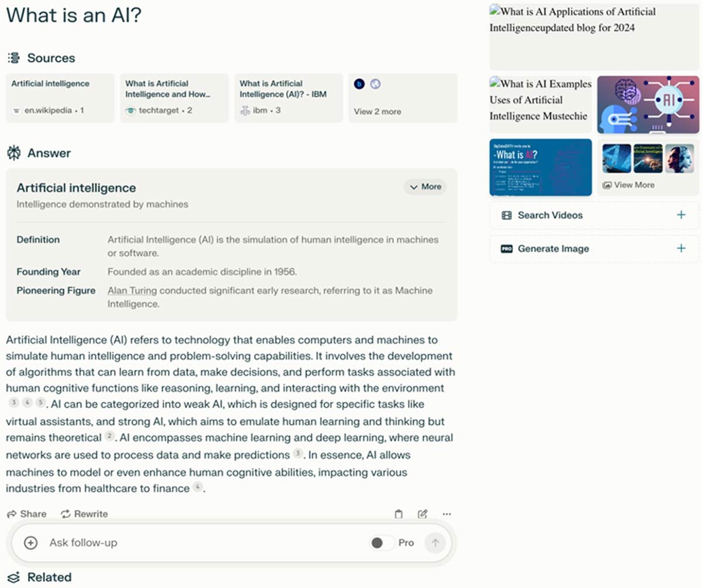Image resolution: width=702 pixels, height=588 pixels.
Task: Click the Rewrite icon
Action: click(x=64, y=513)
